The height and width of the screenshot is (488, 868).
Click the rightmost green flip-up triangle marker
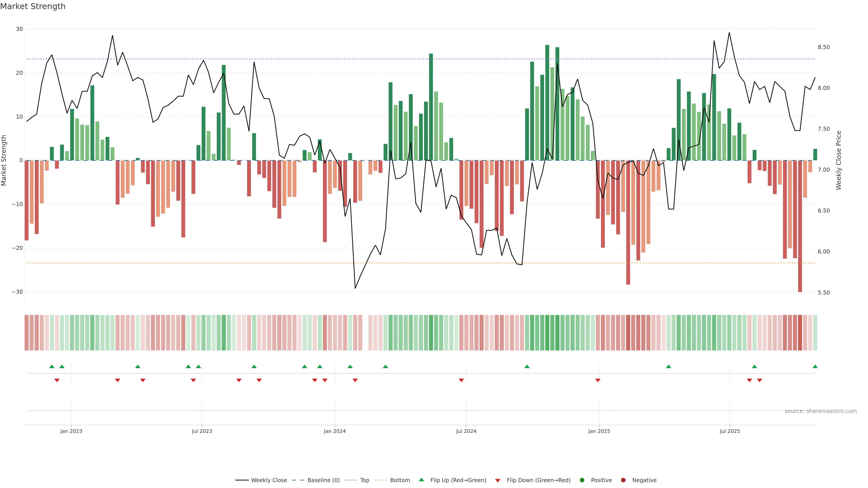[815, 366]
